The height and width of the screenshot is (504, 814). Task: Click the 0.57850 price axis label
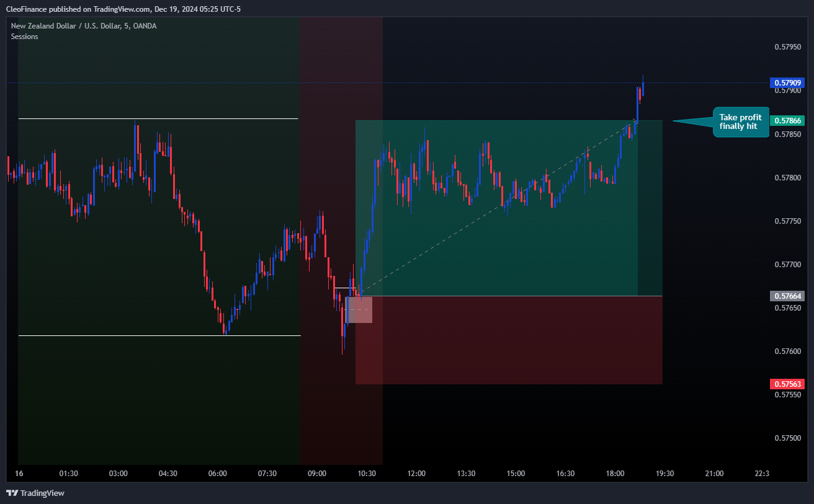[x=788, y=135]
